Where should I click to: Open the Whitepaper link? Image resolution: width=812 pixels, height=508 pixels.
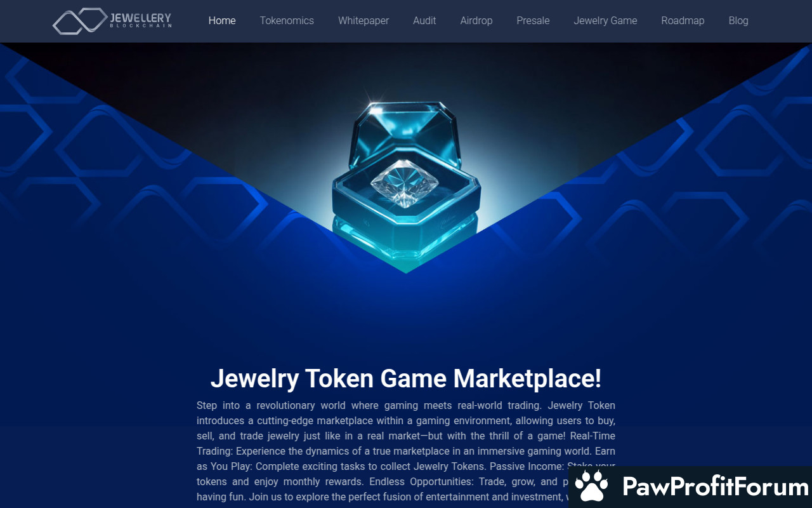coord(363,20)
